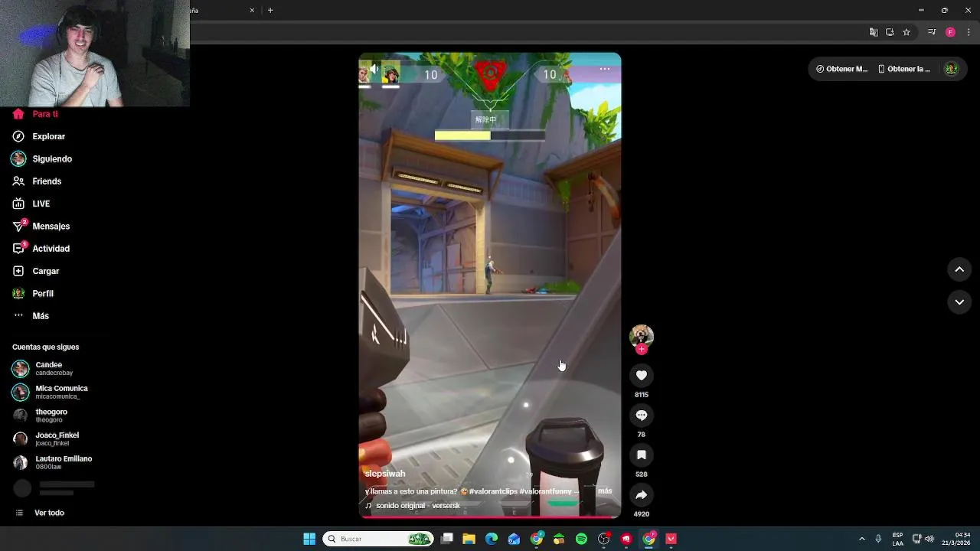The width and height of the screenshot is (980, 551).
Task: Open the Para ti feed
Action: (x=35, y=114)
